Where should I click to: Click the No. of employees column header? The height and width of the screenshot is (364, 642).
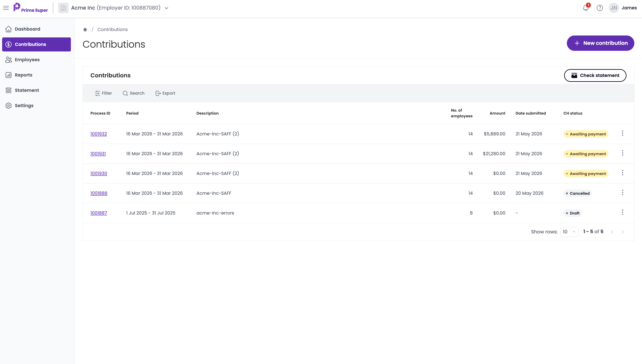tap(461, 113)
